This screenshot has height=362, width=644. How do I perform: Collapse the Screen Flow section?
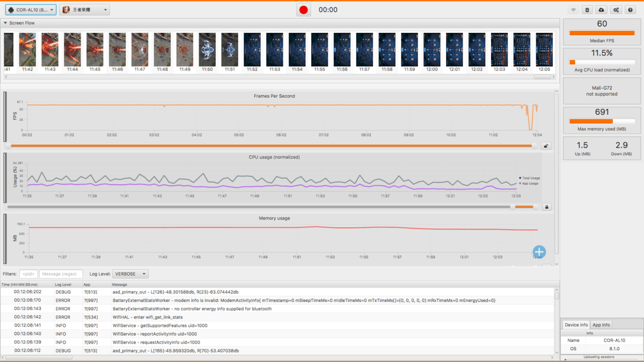coord(5,23)
